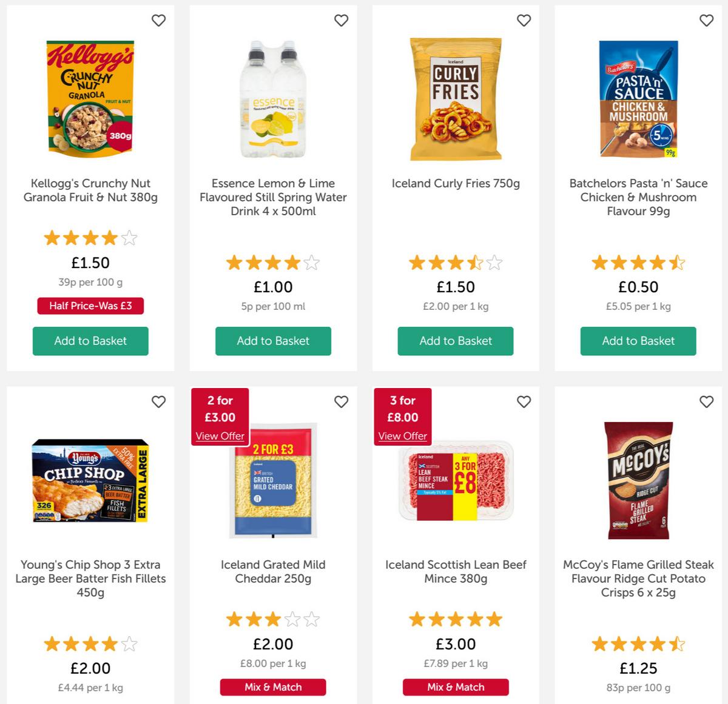728x704 pixels.
Task: Save Iceland Curly Fries to favourites
Action: point(524,21)
